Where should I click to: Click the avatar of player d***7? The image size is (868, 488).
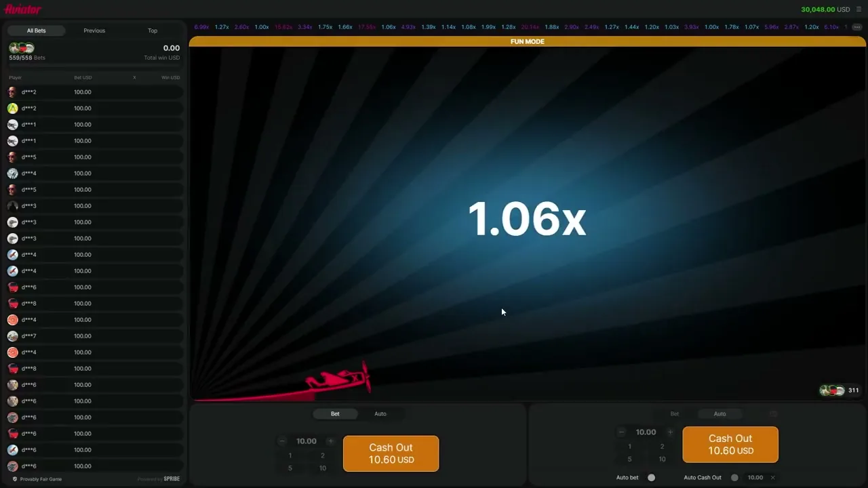click(x=12, y=336)
